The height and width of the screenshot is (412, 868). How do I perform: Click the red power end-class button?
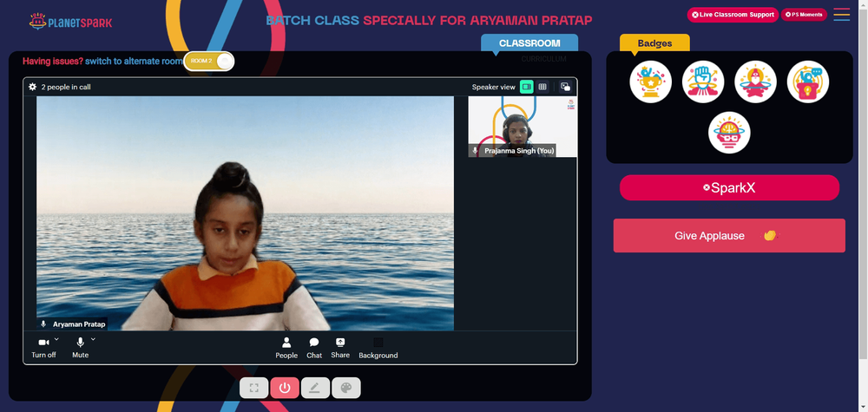click(x=285, y=388)
